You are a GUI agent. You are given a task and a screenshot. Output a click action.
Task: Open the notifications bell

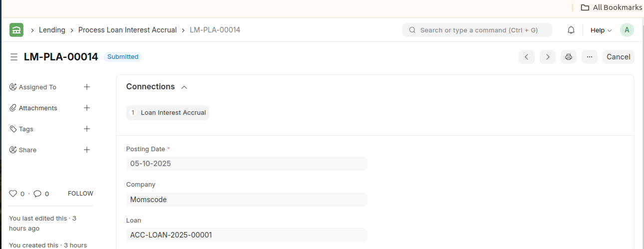point(571,30)
